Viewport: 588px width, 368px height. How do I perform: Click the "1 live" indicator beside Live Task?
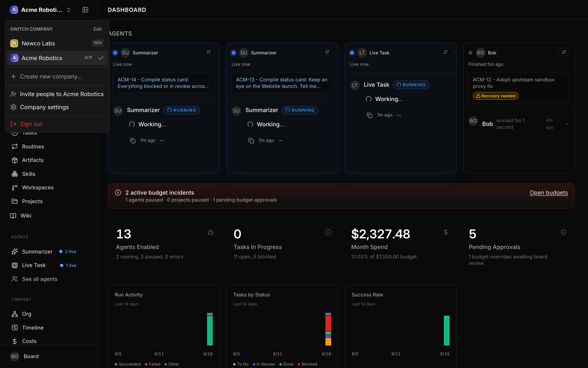(x=68, y=266)
